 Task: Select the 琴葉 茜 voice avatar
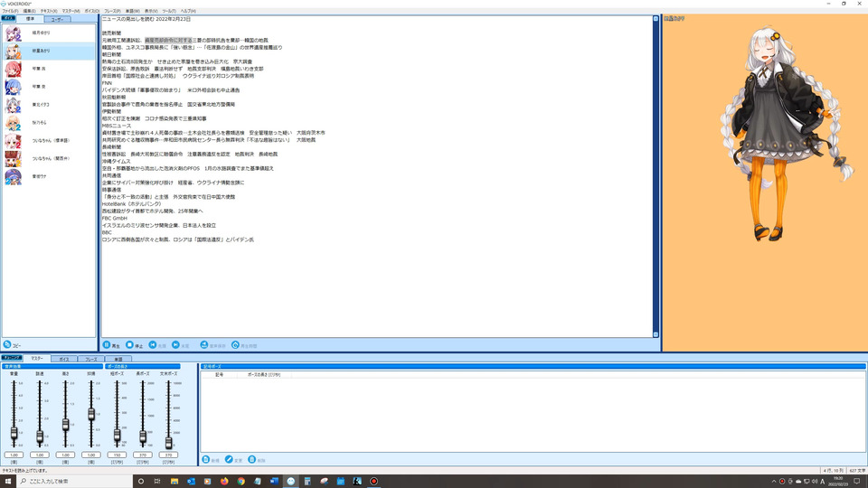pyautogui.click(x=13, y=70)
